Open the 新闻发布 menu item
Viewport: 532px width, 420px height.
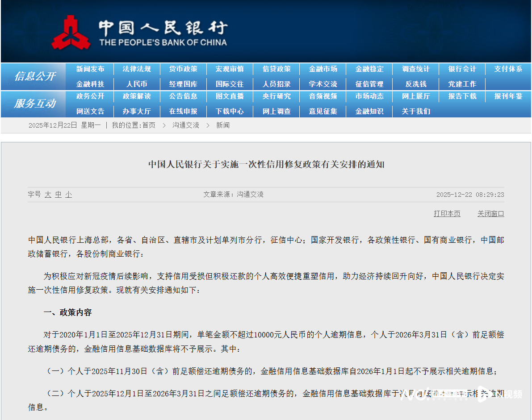tap(90, 69)
